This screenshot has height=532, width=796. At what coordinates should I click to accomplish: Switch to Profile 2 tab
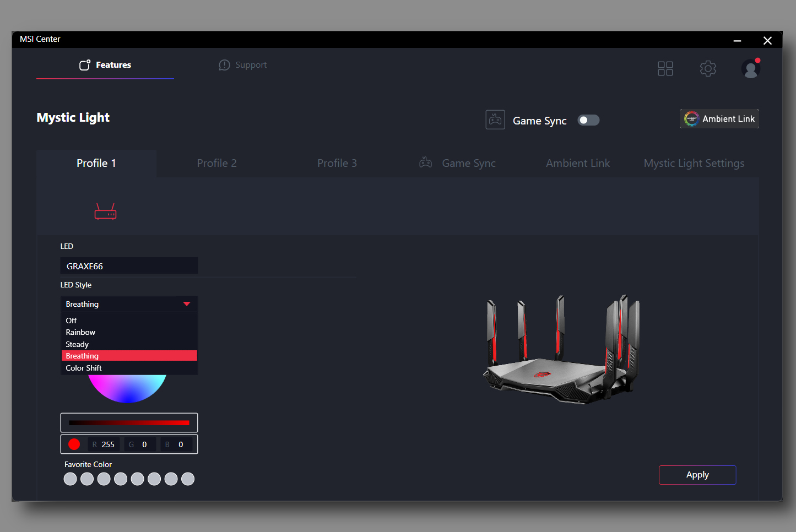216,163
